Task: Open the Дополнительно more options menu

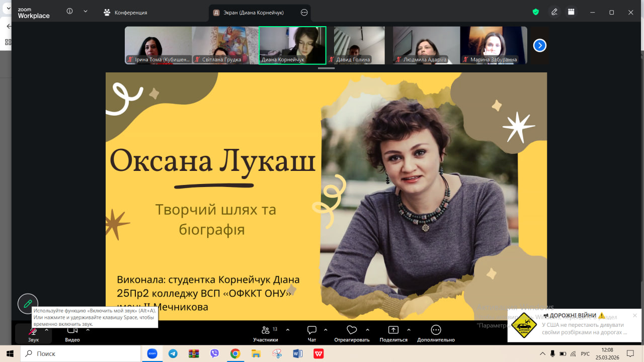Action: [x=436, y=331]
